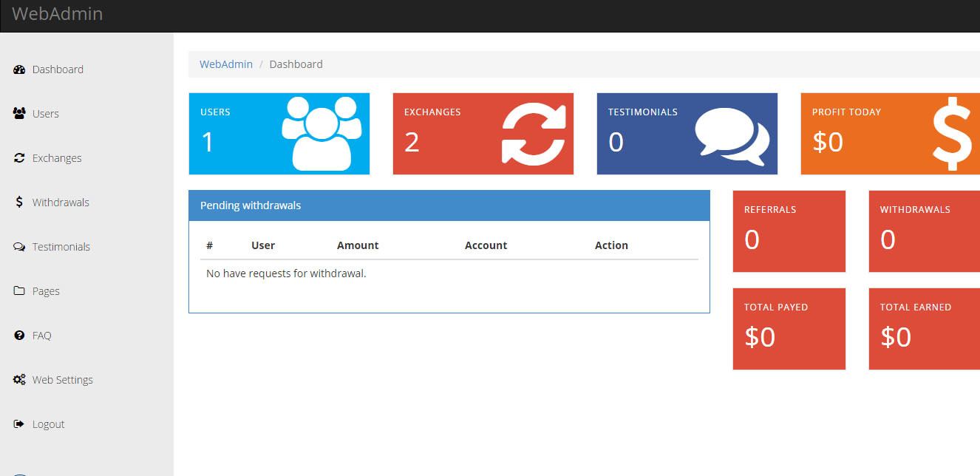This screenshot has height=476, width=980.
Task: Click the Logout arrow icon
Action: tap(19, 424)
